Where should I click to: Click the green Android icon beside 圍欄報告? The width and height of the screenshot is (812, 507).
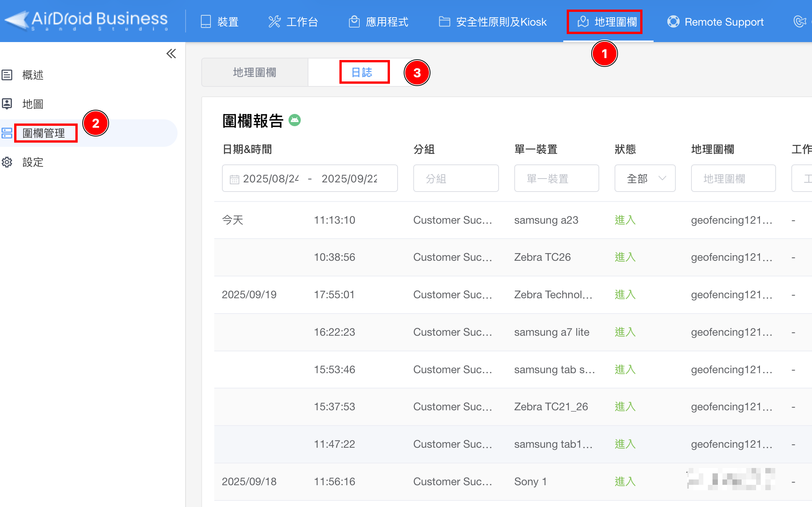[x=294, y=120]
